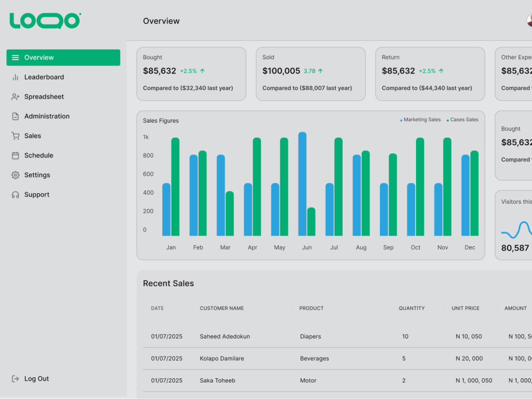Open the Overview sidebar menu item
The image size is (532, 399).
click(63, 57)
